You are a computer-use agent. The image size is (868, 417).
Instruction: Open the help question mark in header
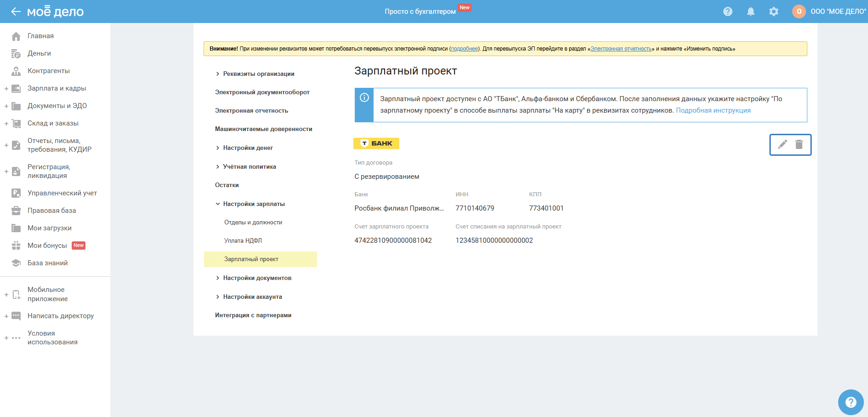(x=728, y=11)
